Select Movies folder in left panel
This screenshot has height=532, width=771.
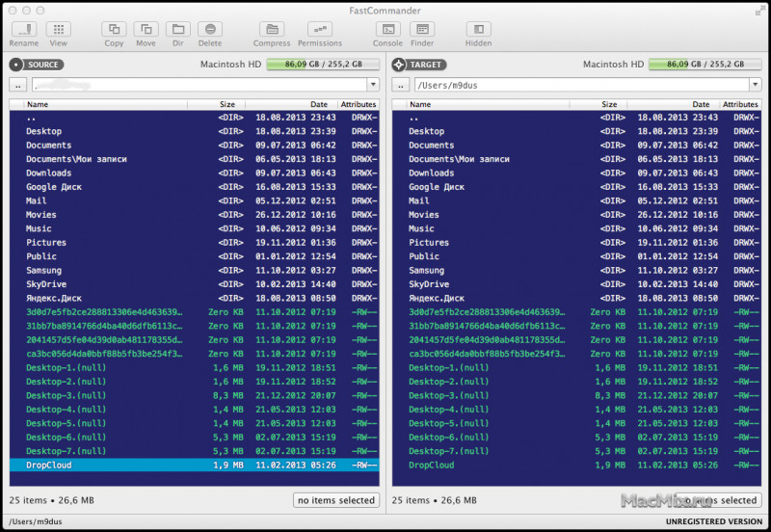[x=195, y=214]
